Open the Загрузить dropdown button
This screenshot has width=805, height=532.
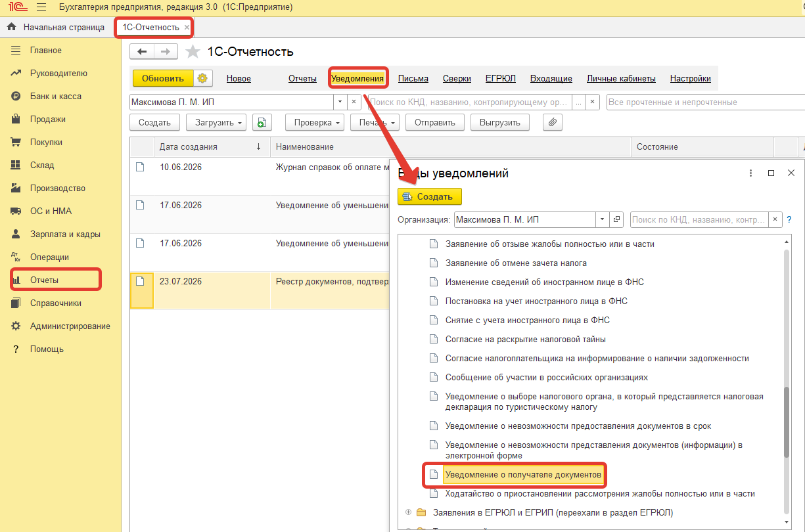[216, 123]
